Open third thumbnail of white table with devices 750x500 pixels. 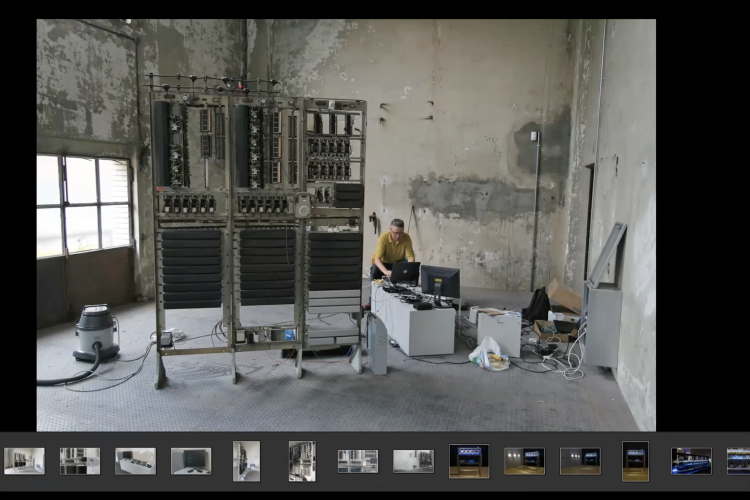135,461
